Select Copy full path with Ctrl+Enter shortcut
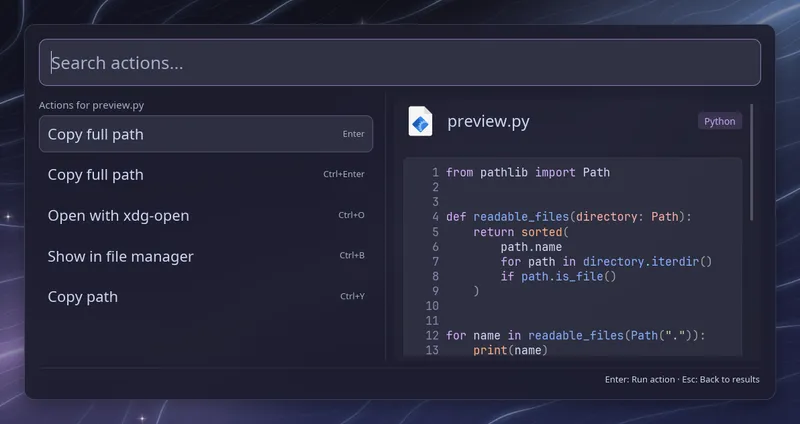 pos(206,174)
